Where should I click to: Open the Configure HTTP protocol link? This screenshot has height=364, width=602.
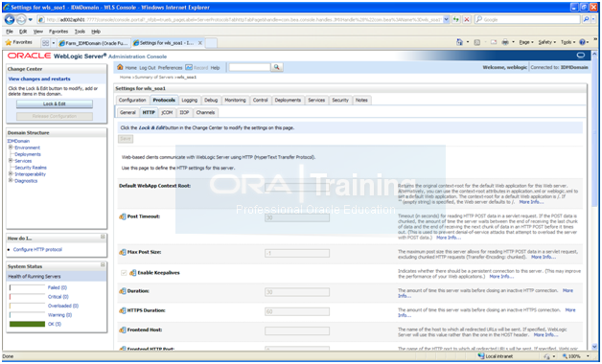click(37, 250)
